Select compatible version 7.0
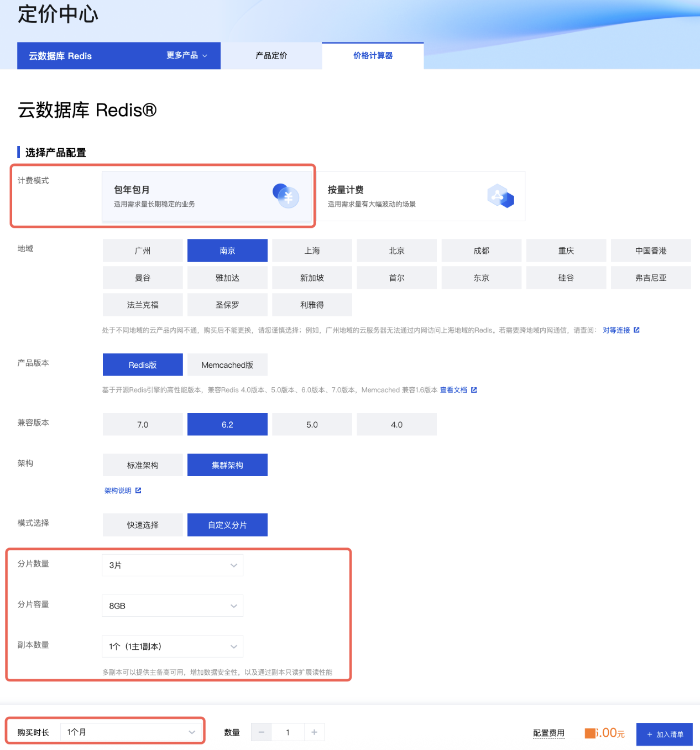The image size is (700, 750). [143, 425]
